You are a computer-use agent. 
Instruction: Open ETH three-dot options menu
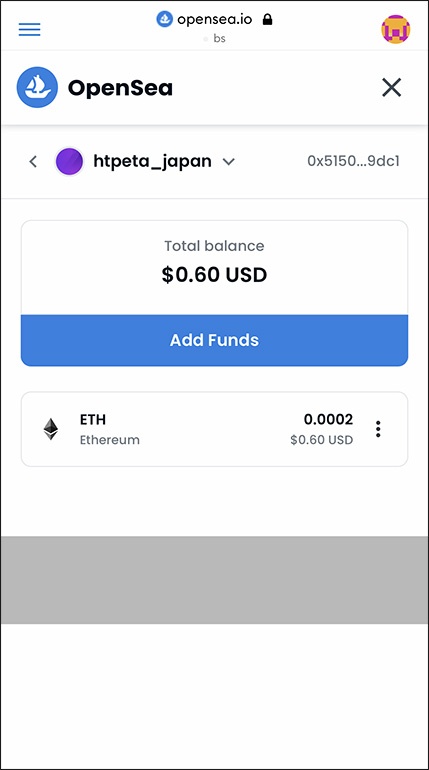tap(378, 429)
